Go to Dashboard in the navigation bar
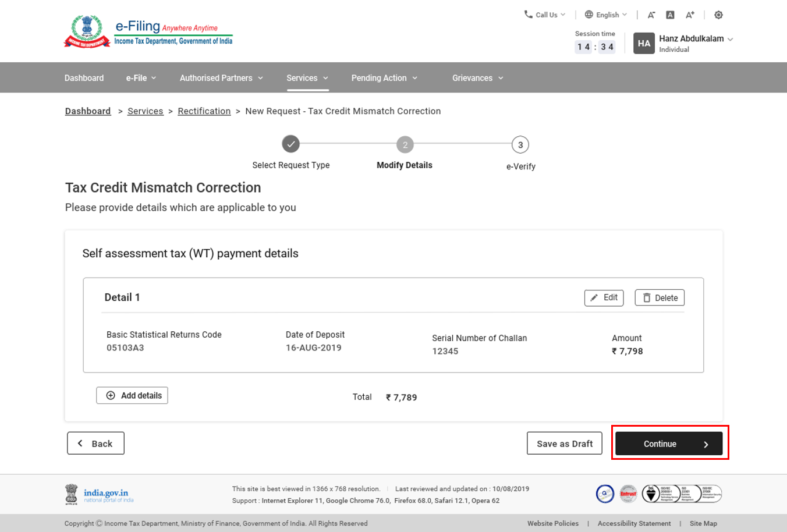 84,78
